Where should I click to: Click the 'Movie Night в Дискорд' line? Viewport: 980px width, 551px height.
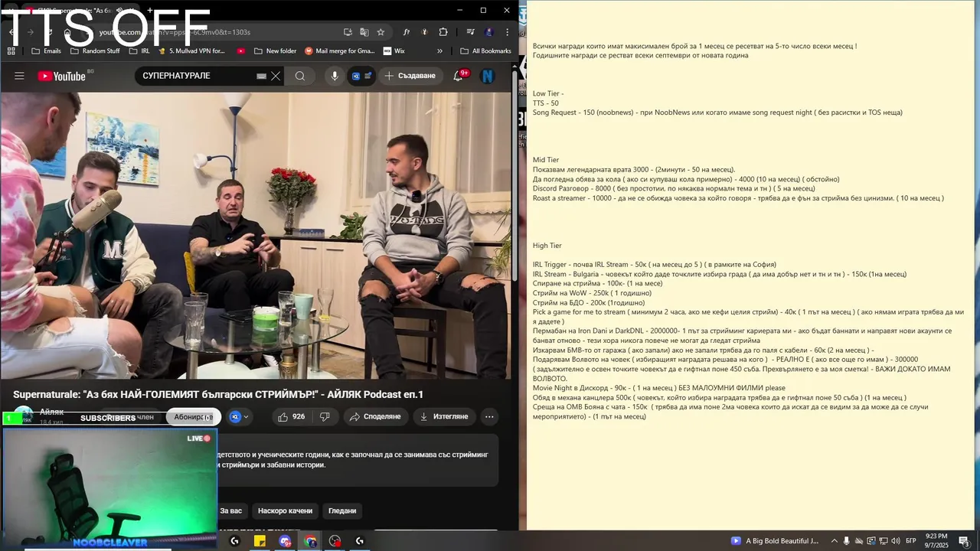tap(659, 388)
